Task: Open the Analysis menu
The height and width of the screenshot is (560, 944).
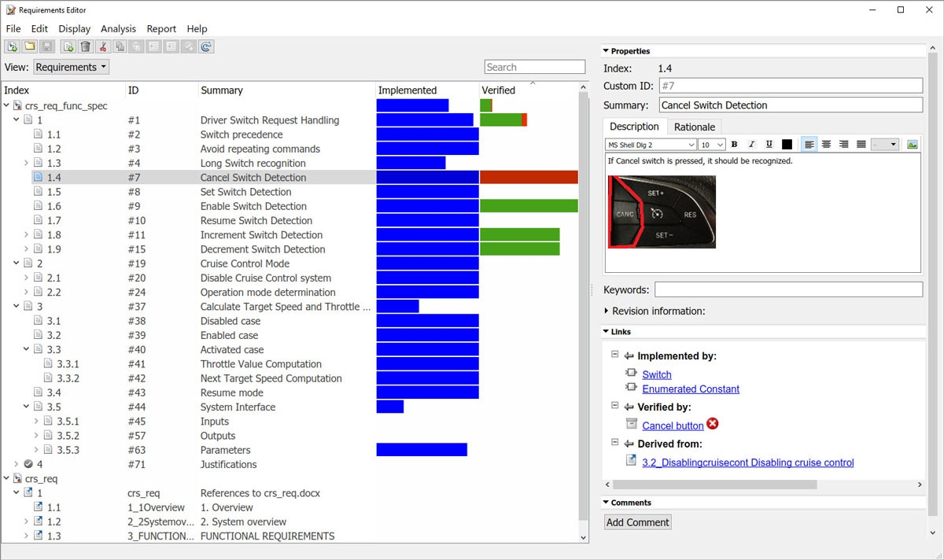Action: point(118,28)
